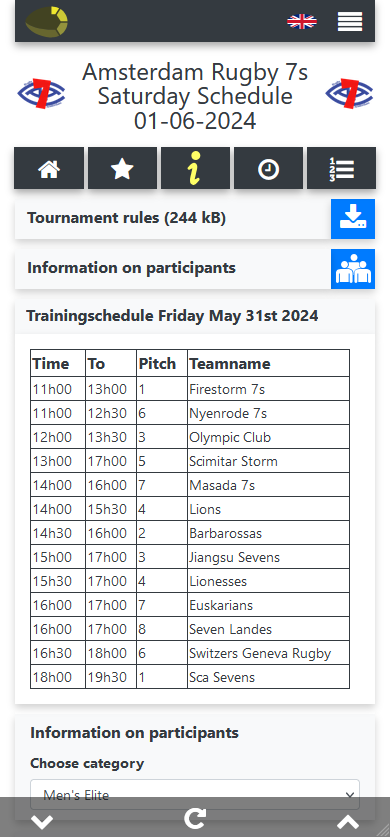The width and height of the screenshot is (390, 837).
Task: Click the tournament logo in header
Action: coord(47,22)
